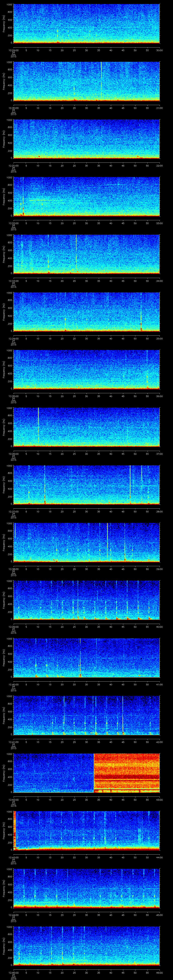Image resolution: width=173 pixels, height=980 pixels.
Task: Click the 38:00 end time label
Action: (x=160, y=511)
